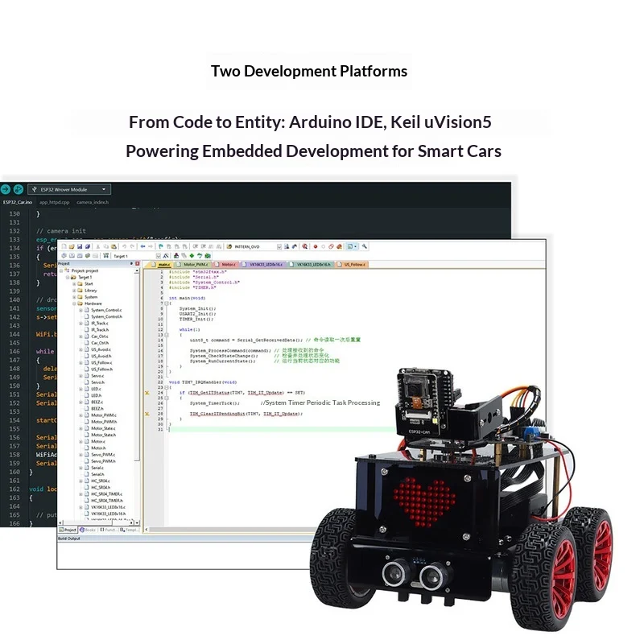Click Pack Installer icon in Keil toolbar
This screenshot has height=644, width=644.
[x=208, y=255]
